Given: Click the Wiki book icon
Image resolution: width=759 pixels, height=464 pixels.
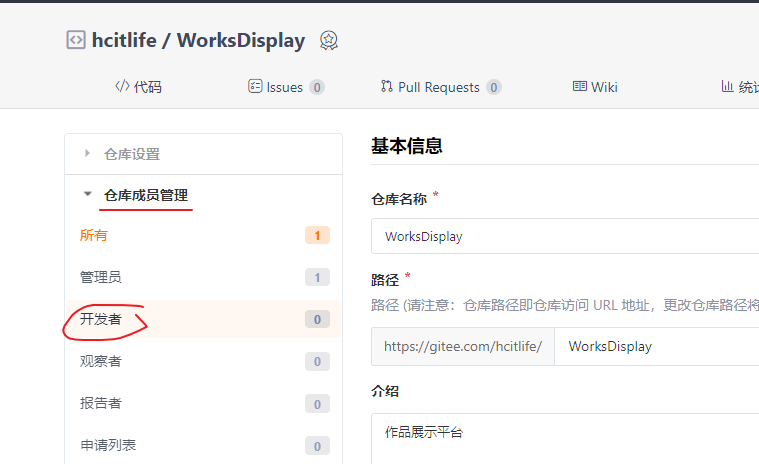Looking at the screenshot, I should point(580,86).
